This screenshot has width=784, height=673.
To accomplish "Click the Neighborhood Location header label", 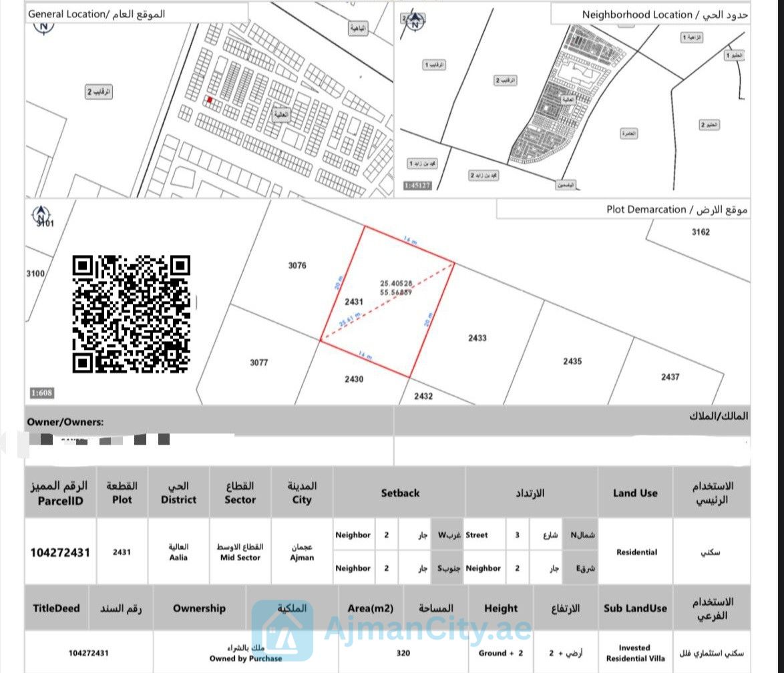I will click(665, 15).
